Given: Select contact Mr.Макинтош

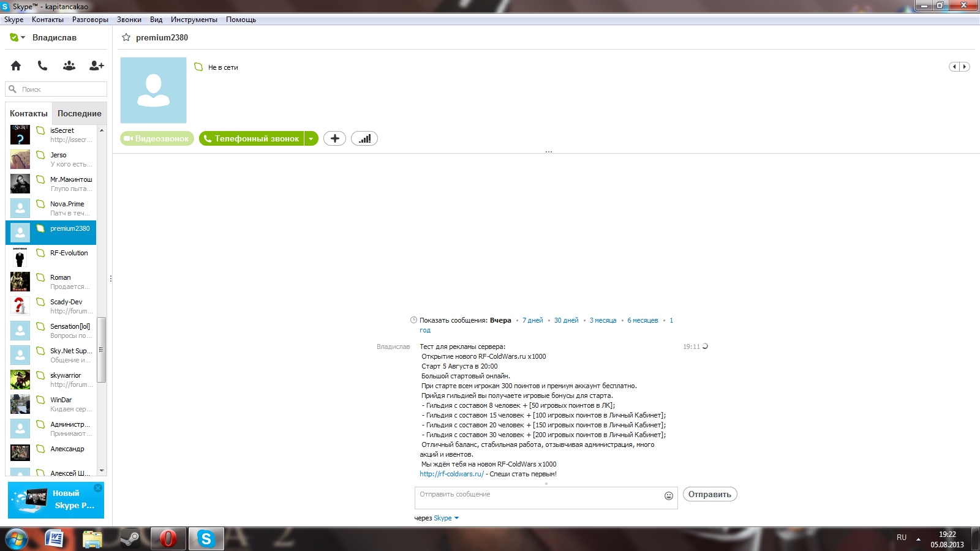Looking at the screenshot, I should coord(51,184).
